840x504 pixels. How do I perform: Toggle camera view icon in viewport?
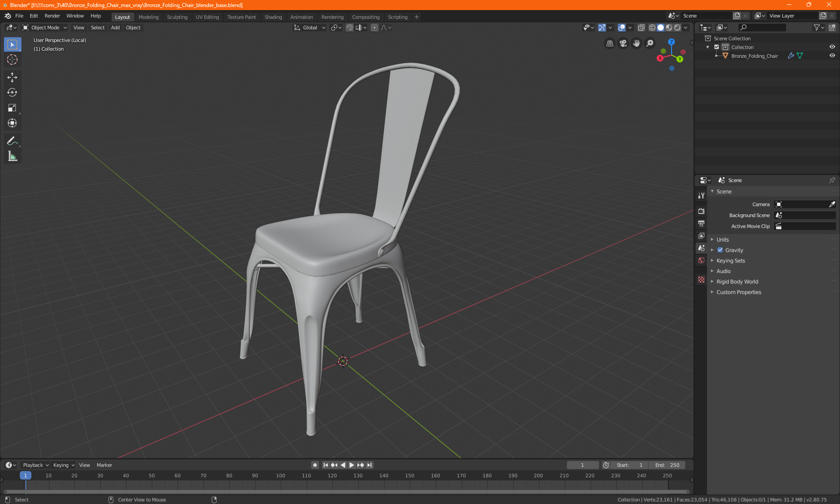pos(623,43)
